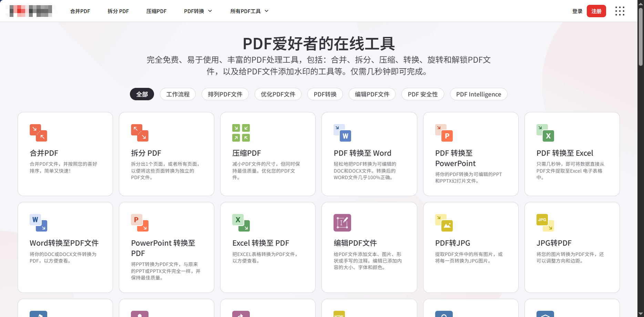Image resolution: width=644 pixels, height=317 pixels.
Task: Click the PDF转JPG icon
Action: pos(444,223)
